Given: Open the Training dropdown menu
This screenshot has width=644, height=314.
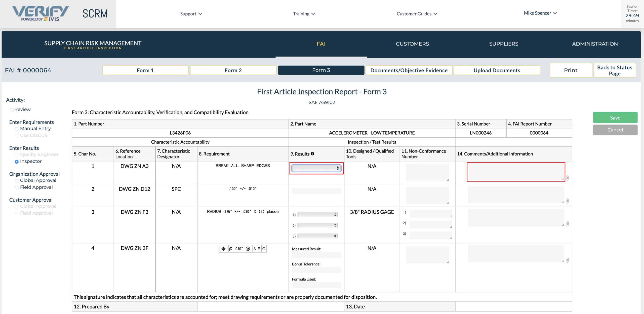Looking at the screenshot, I should (304, 14).
